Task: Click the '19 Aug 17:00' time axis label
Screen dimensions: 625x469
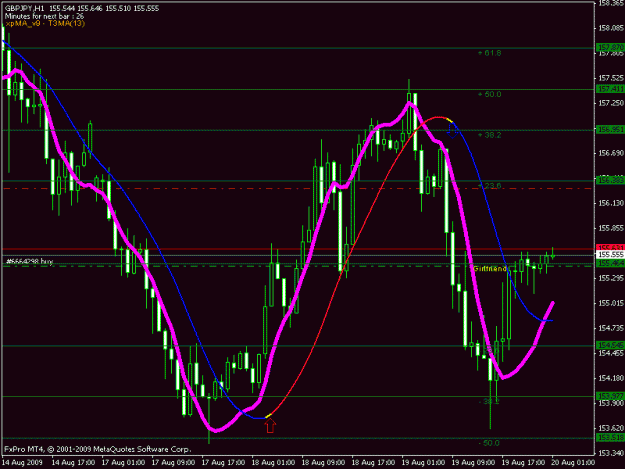Action: (523, 463)
